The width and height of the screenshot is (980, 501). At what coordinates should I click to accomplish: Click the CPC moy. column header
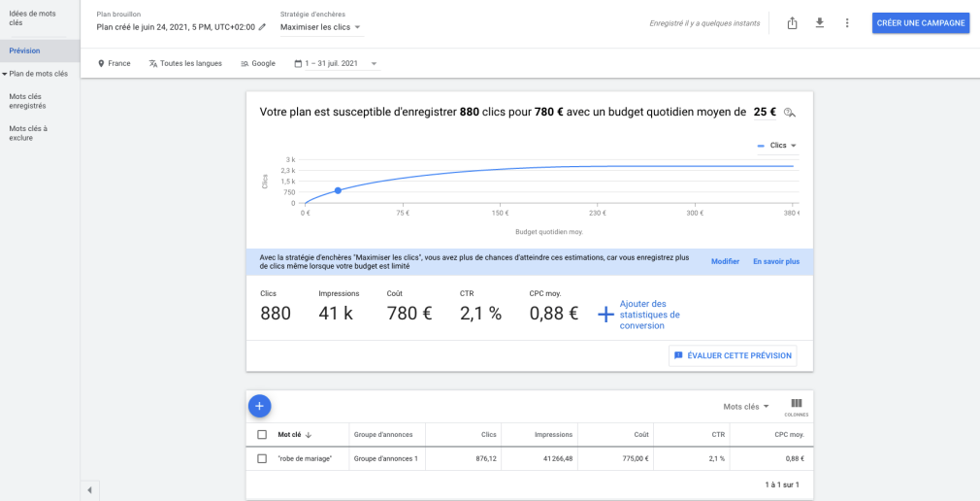click(x=789, y=435)
